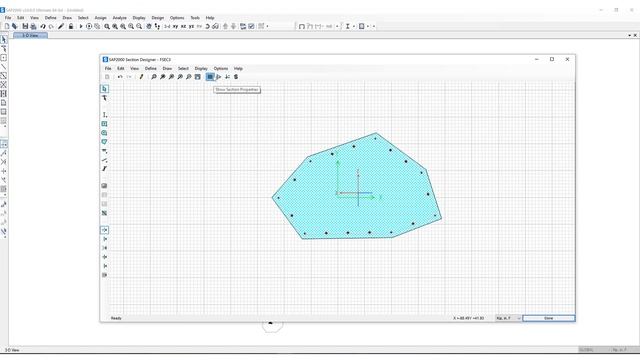Open Display menu in Section Designer window
The height and width of the screenshot is (360, 640).
[x=201, y=69]
